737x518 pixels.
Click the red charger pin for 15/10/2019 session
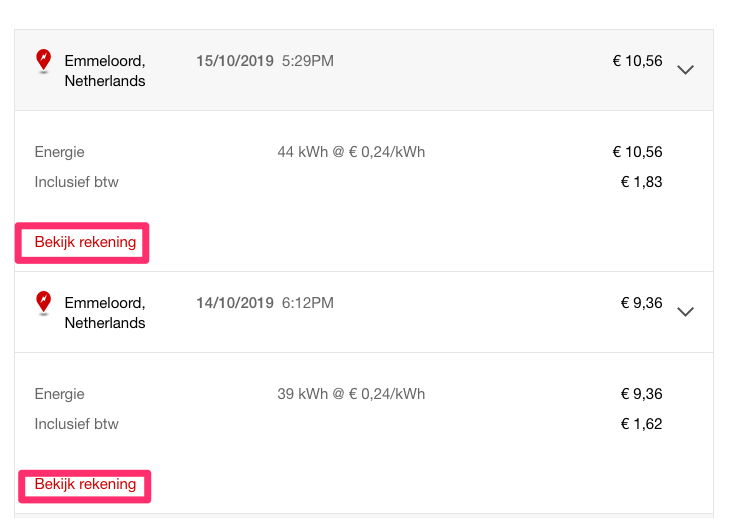click(43, 61)
